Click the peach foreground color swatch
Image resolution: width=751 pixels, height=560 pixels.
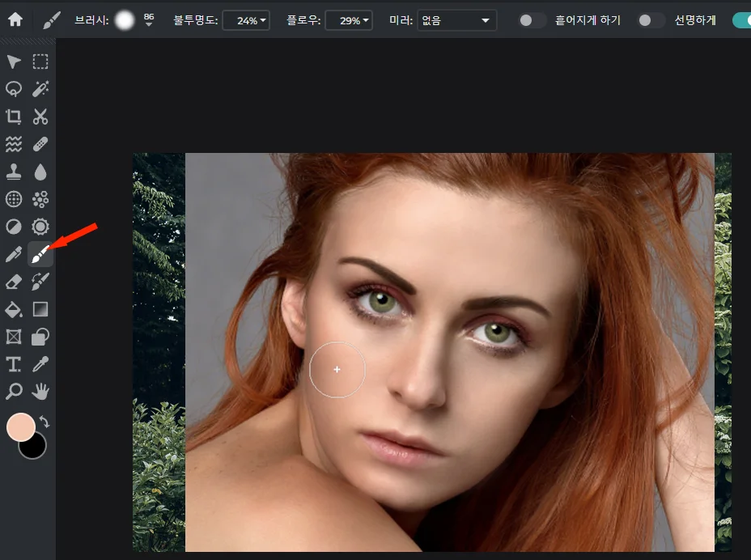point(20,426)
